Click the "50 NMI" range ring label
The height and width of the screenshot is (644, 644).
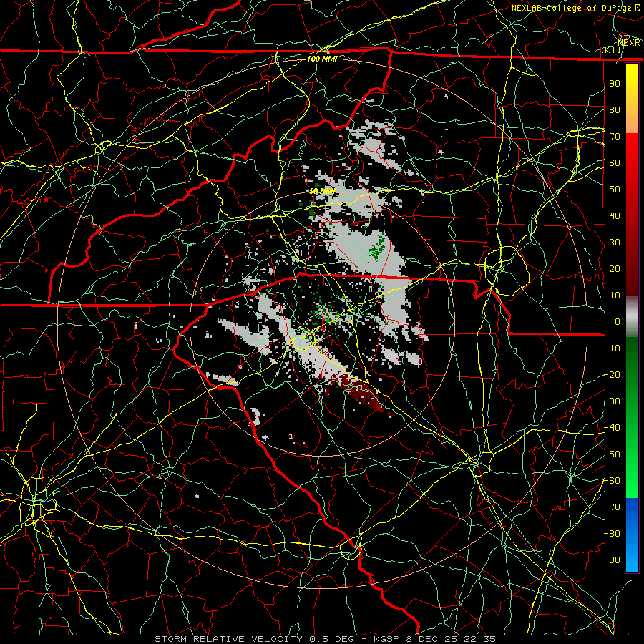coord(321,191)
